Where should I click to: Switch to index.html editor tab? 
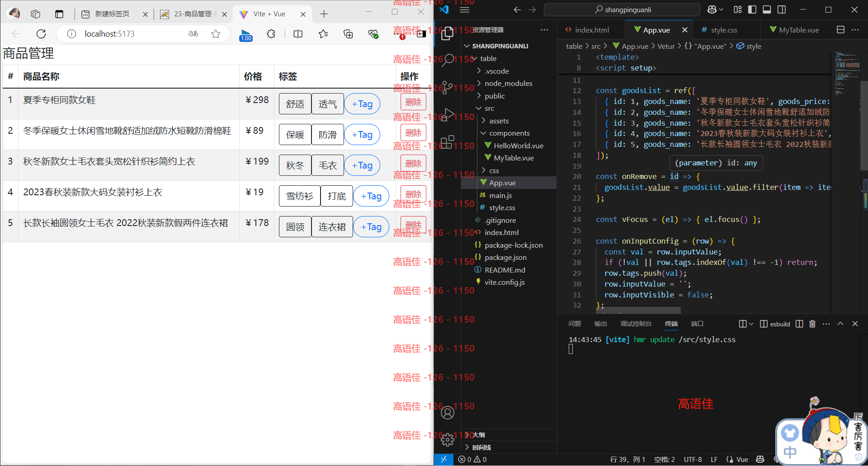(x=591, y=30)
